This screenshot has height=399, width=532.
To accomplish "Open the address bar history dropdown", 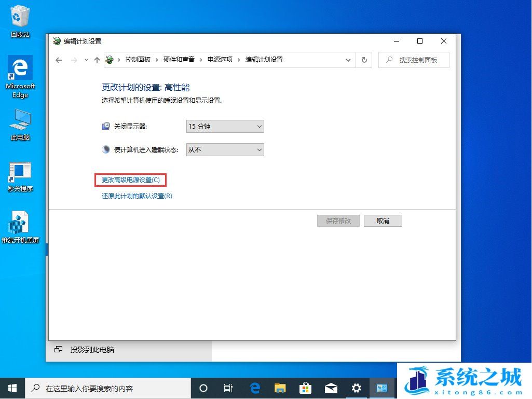I will [x=348, y=60].
